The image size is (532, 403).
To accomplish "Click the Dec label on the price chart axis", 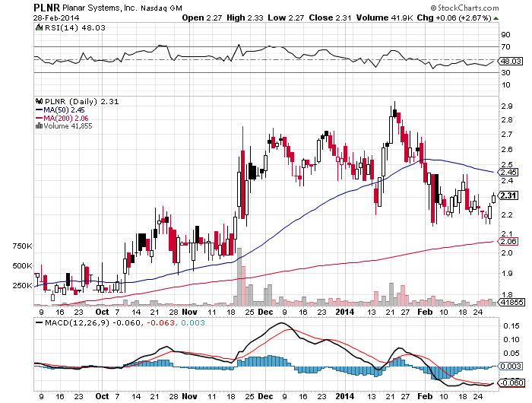I will click(265, 312).
